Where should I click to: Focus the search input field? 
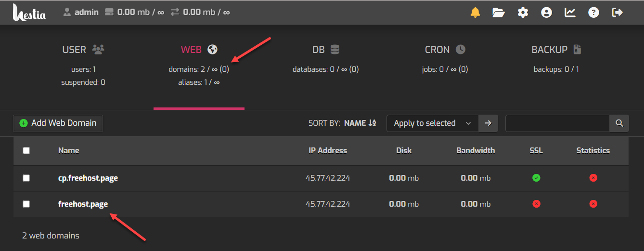[557, 123]
